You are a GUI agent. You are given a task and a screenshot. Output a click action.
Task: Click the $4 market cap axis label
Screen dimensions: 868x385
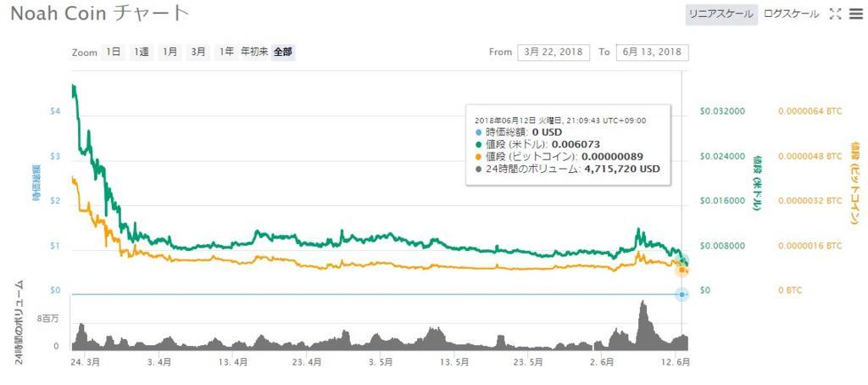55,111
